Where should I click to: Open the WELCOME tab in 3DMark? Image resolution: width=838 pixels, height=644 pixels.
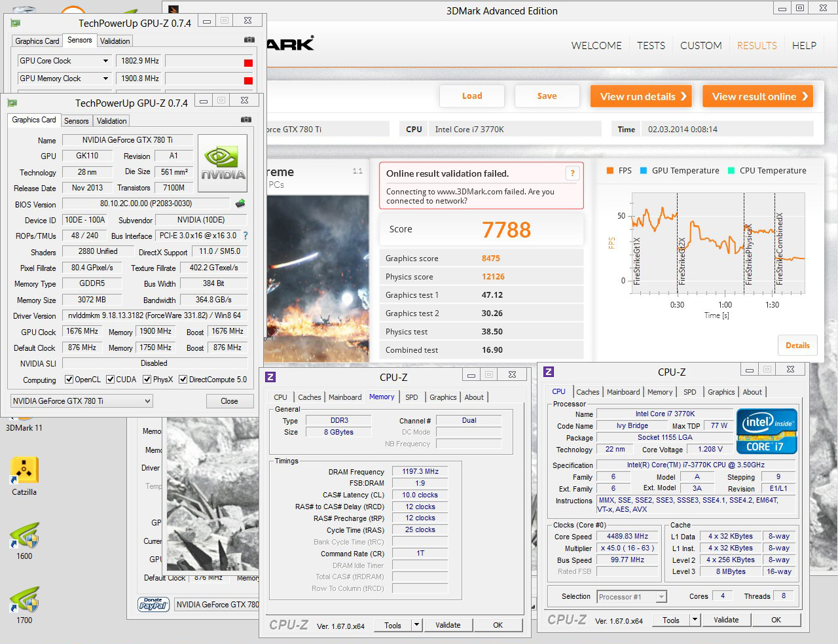(596, 45)
